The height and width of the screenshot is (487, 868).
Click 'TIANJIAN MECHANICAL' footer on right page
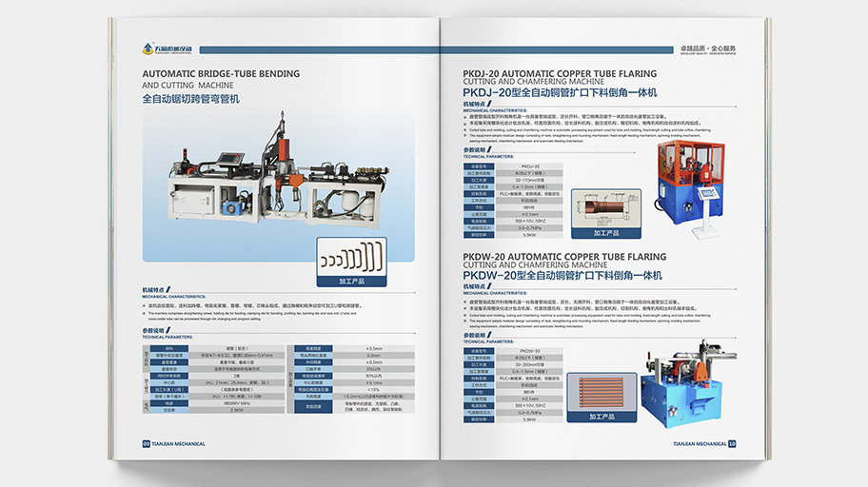click(700, 444)
